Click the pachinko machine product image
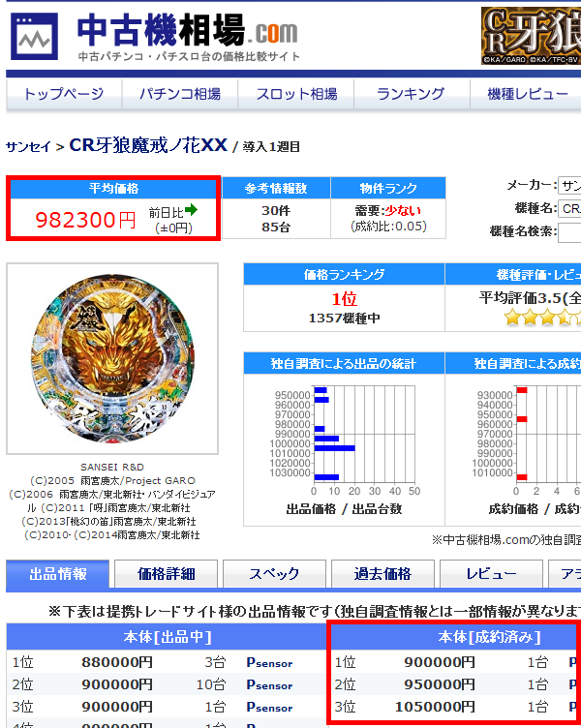Screen dimensions: 581x728 pyautogui.click(x=112, y=358)
